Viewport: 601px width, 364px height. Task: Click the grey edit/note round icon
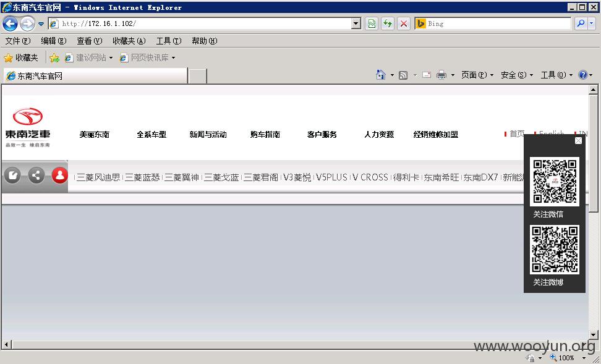pyautogui.click(x=12, y=176)
